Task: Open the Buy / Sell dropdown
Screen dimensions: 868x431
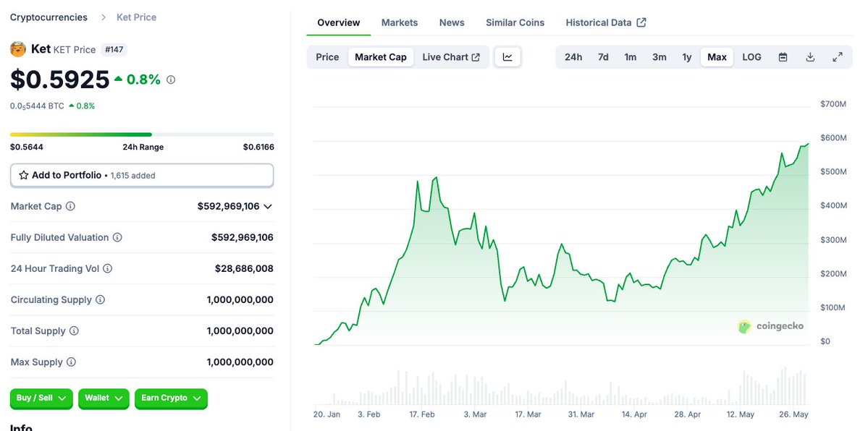Action: pyautogui.click(x=41, y=398)
